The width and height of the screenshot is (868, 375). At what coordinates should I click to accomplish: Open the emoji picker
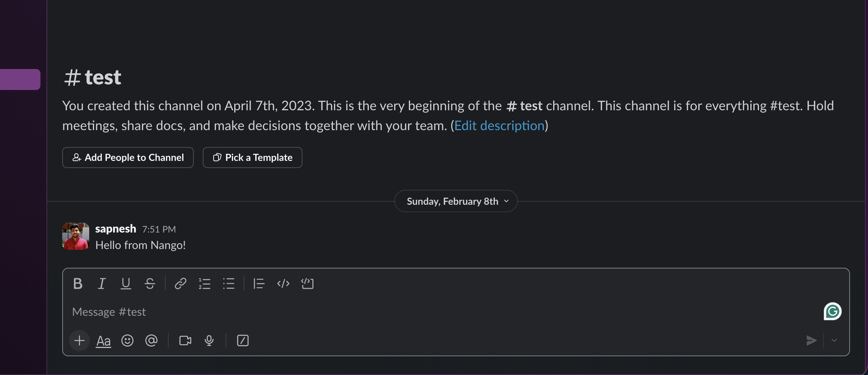coord(127,340)
